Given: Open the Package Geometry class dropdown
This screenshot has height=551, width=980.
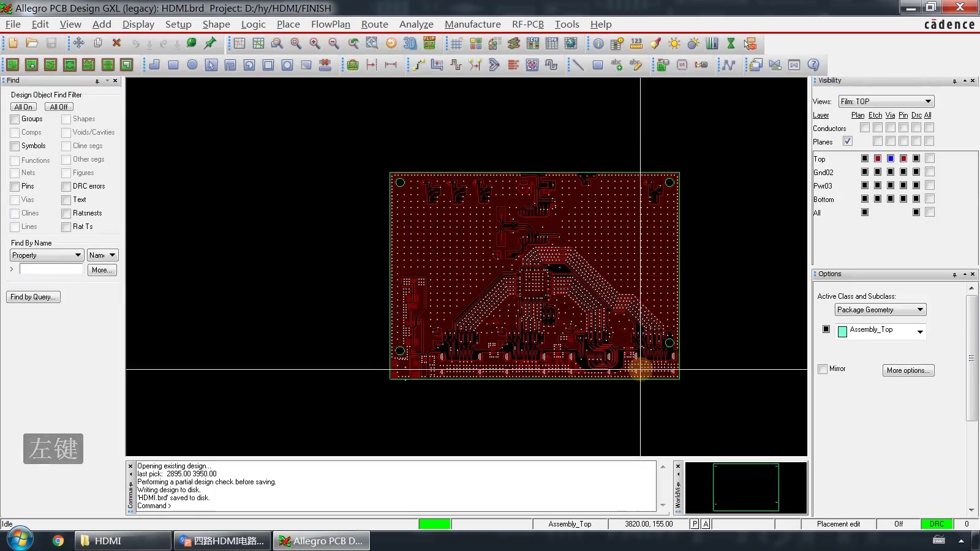Looking at the screenshot, I should (880, 310).
